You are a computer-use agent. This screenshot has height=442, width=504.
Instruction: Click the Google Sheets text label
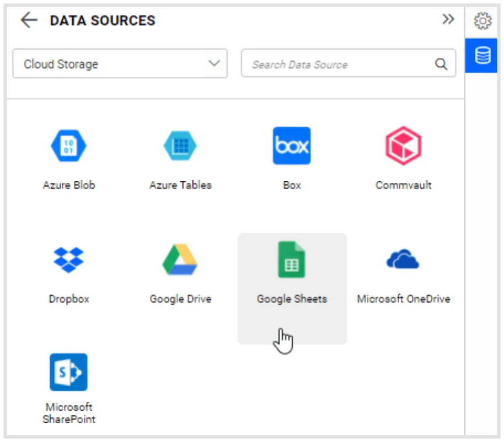click(x=292, y=299)
